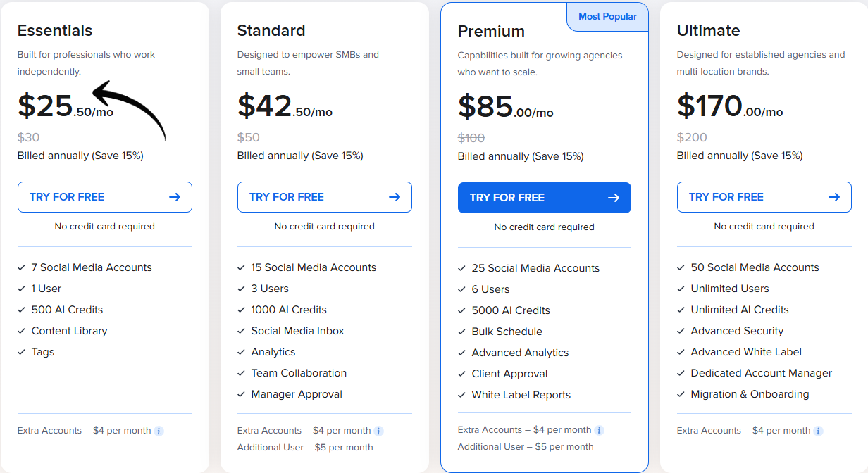Viewport: 868px width, 473px height.
Task: Click the Social Media Inbox feature
Action: [297, 331]
